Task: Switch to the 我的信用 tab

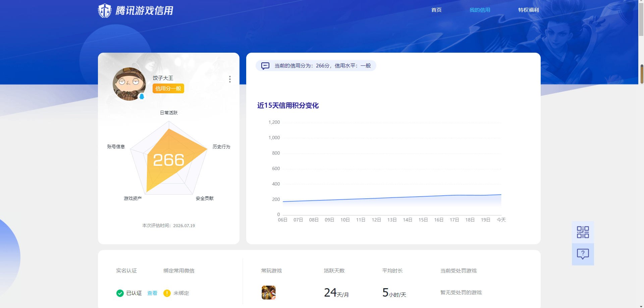Action: click(x=480, y=10)
